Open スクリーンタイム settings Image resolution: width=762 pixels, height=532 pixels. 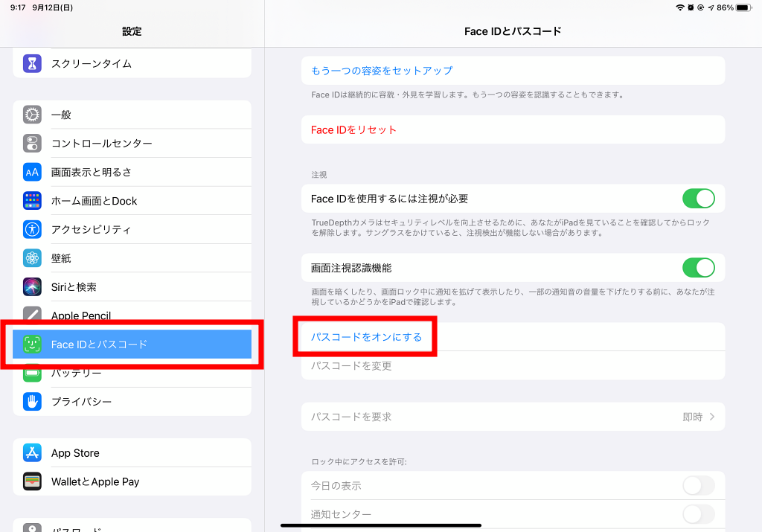pos(132,64)
